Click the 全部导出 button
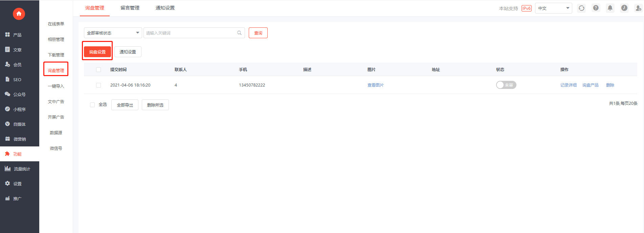644x233 pixels. click(x=125, y=105)
